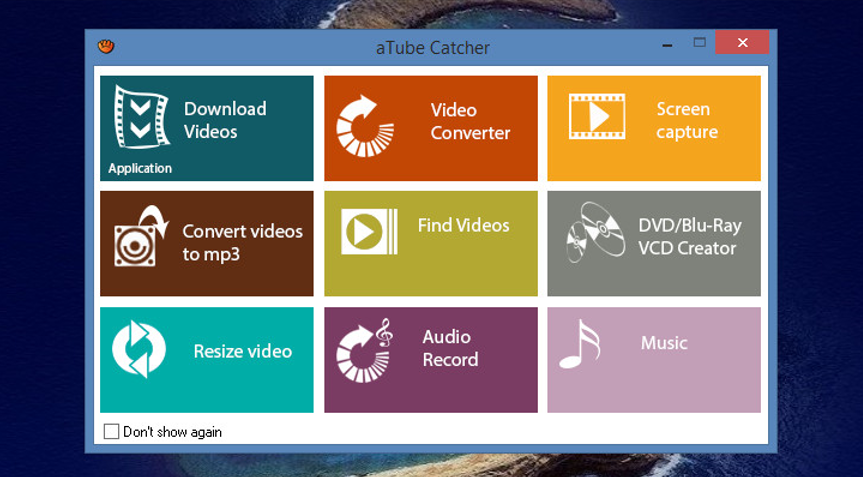Click the speaker icon for mp3 conversion
This screenshot has width=863, height=477.
pyautogui.click(x=141, y=237)
